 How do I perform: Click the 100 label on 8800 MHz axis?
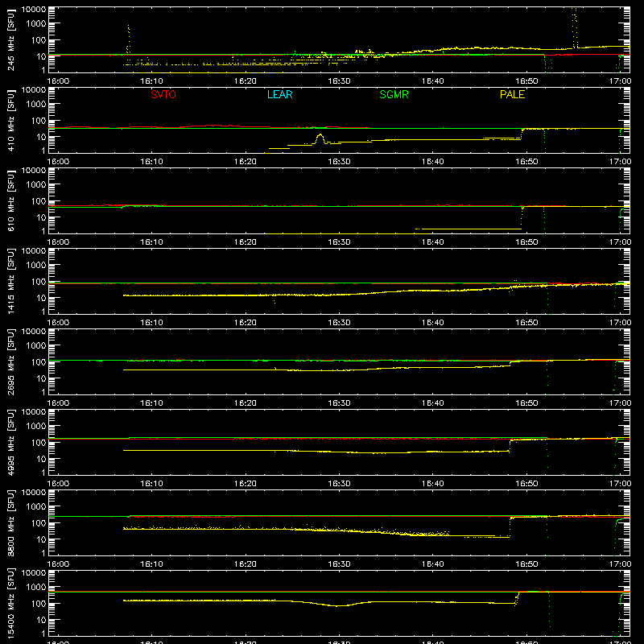click(x=39, y=522)
